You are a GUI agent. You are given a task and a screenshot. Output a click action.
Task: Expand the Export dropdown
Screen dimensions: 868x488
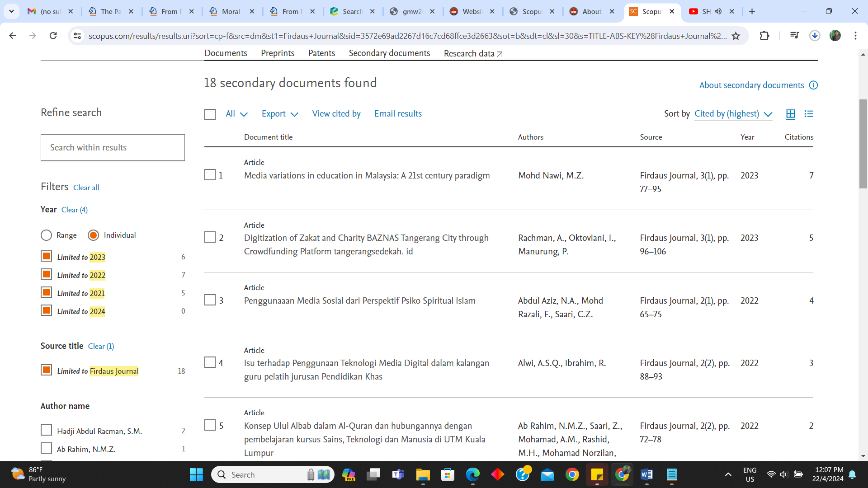280,114
